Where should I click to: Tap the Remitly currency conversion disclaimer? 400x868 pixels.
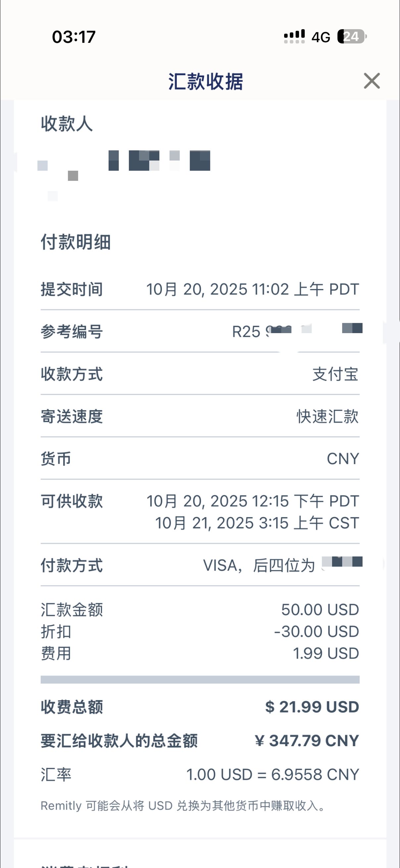(183, 806)
